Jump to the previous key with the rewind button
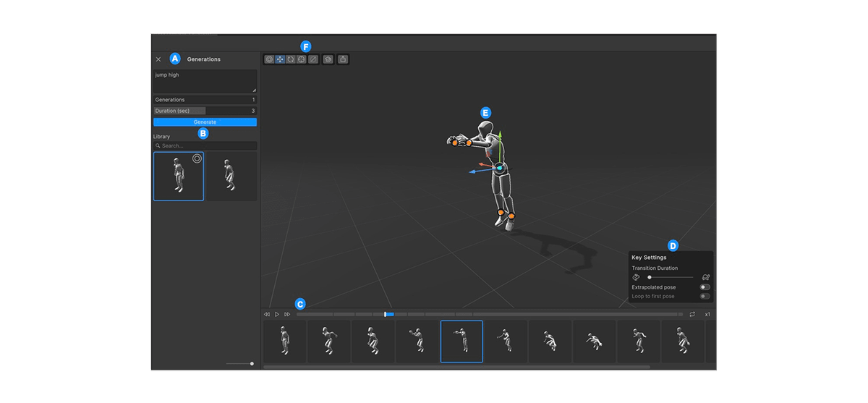The height and width of the screenshot is (403, 868). click(x=267, y=315)
